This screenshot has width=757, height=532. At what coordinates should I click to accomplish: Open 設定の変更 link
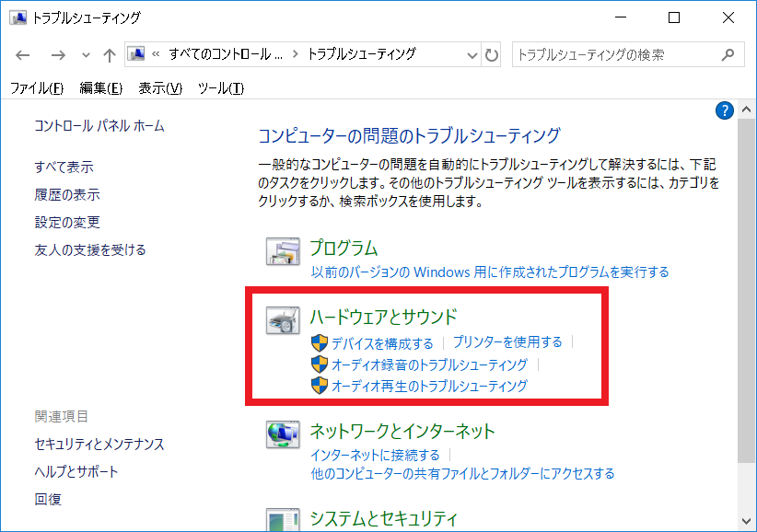pyautogui.click(x=67, y=222)
